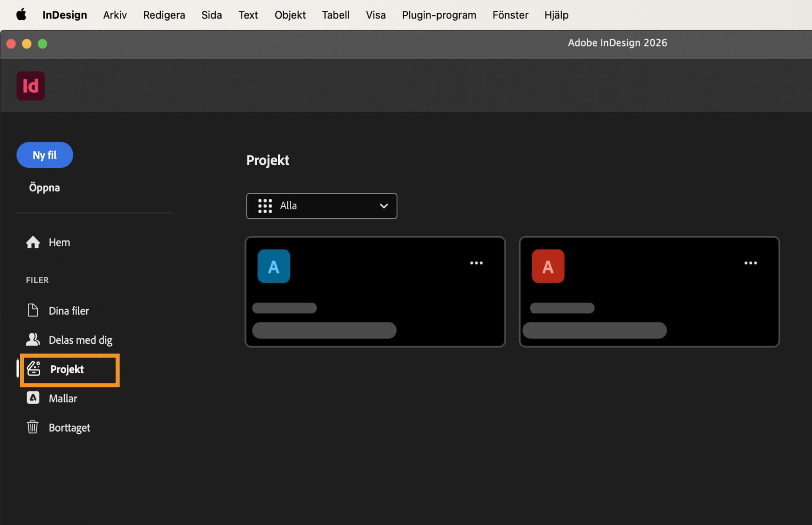Viewport: 812px width, 525px height.
Task: Click the Borttaget trash icon
Action: 33,427
